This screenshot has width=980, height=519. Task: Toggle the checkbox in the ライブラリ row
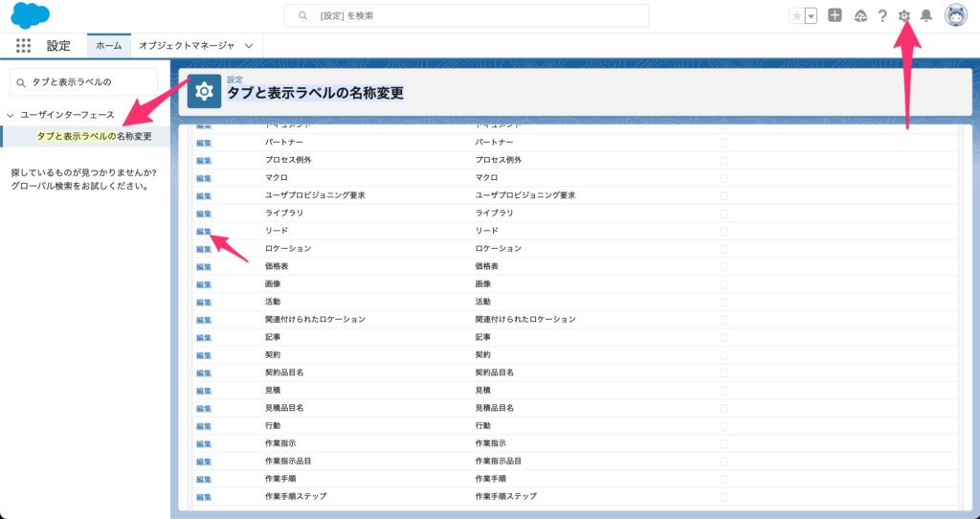click(x=724, y=214)
